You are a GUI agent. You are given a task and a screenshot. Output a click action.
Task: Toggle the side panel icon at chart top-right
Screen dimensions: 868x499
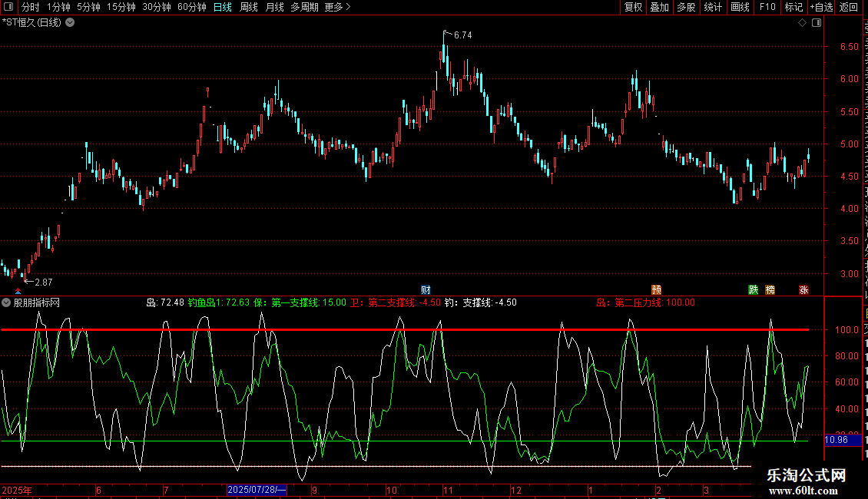(x=817, y=23)
